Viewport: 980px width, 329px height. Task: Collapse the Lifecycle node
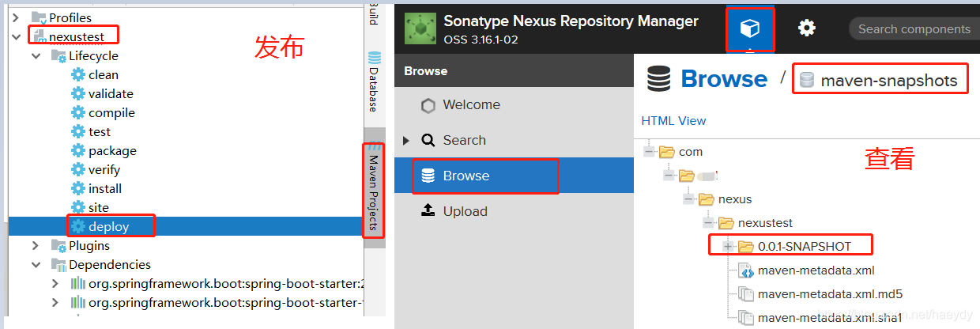click(x=36, y=55)
